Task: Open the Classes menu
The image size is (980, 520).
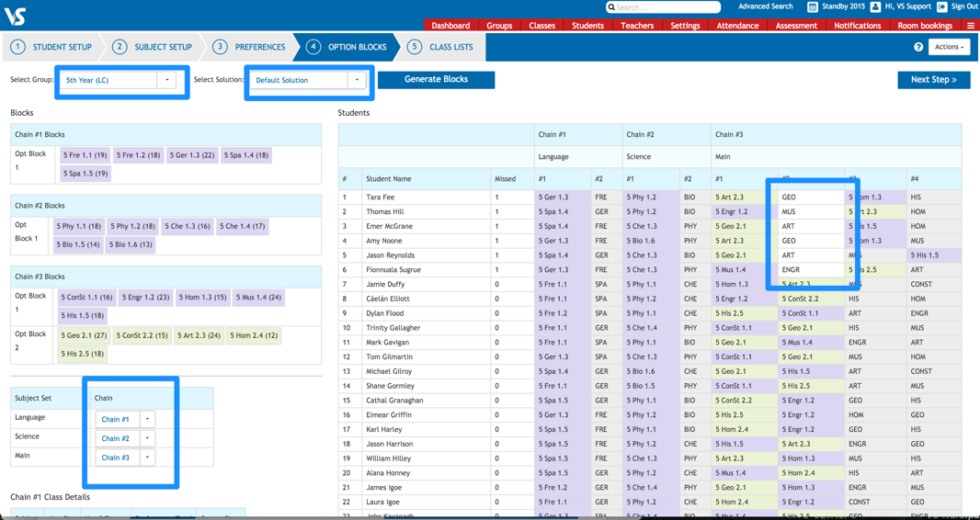Action: pos(541,26)
